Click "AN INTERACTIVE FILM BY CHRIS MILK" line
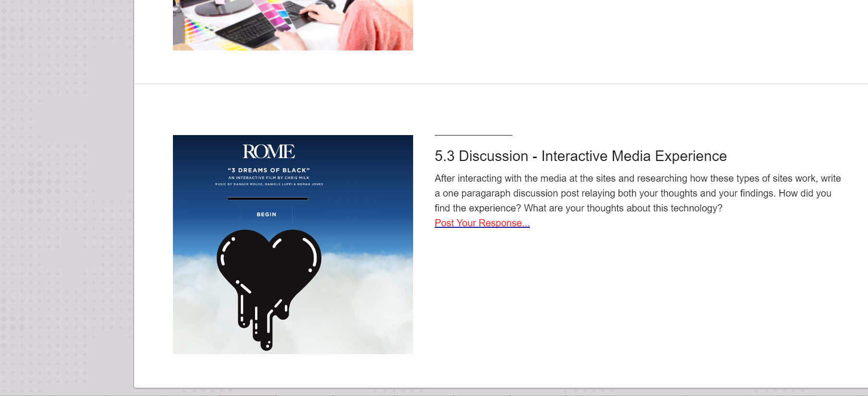The height and width of the screenshot is (396, 868). point(269,178)
